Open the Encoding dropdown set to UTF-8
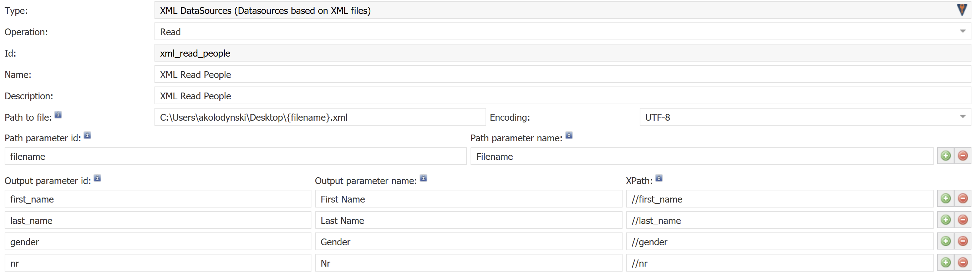This screenshot has height=278, width=980. [963, 117]
